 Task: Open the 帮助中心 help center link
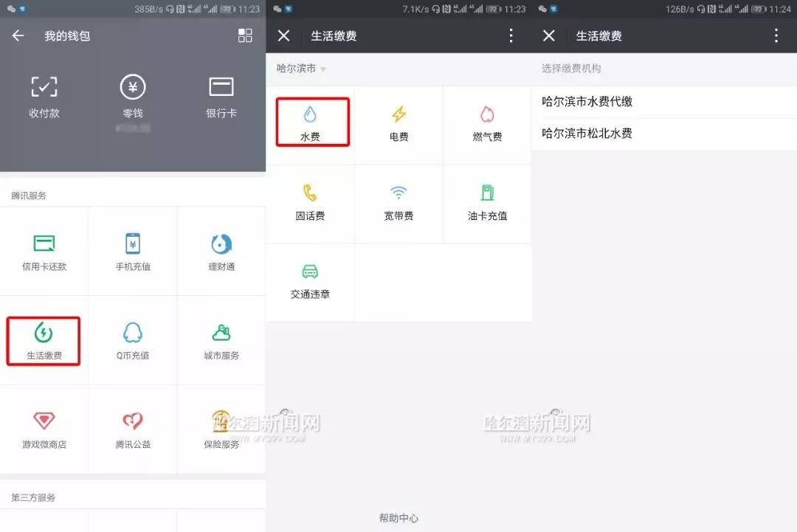click(x=398, y=517)
